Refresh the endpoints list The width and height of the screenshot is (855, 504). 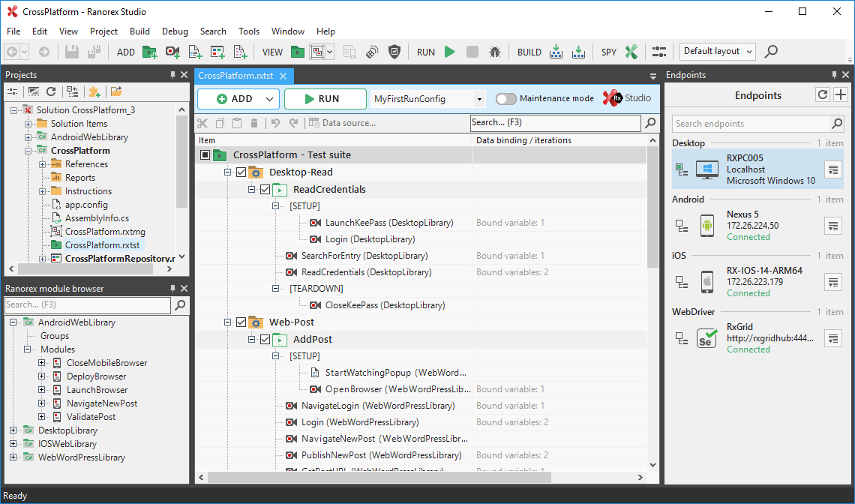pos(823,95)
